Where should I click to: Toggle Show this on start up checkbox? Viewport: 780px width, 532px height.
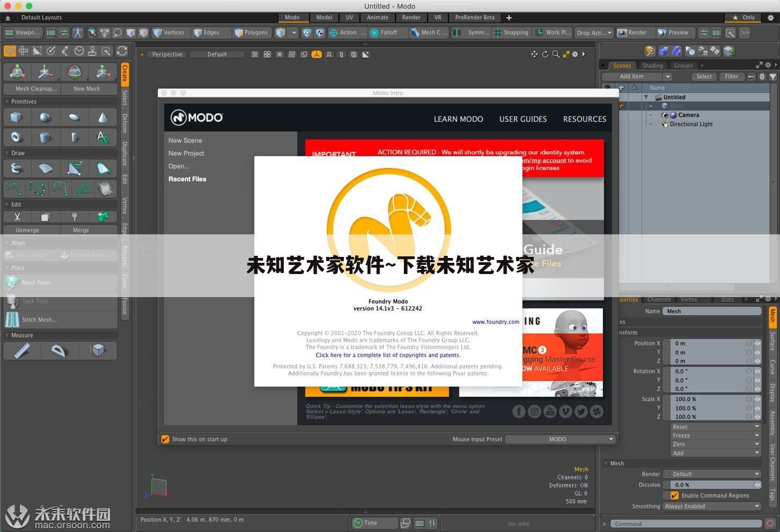[x=165, y=439]
